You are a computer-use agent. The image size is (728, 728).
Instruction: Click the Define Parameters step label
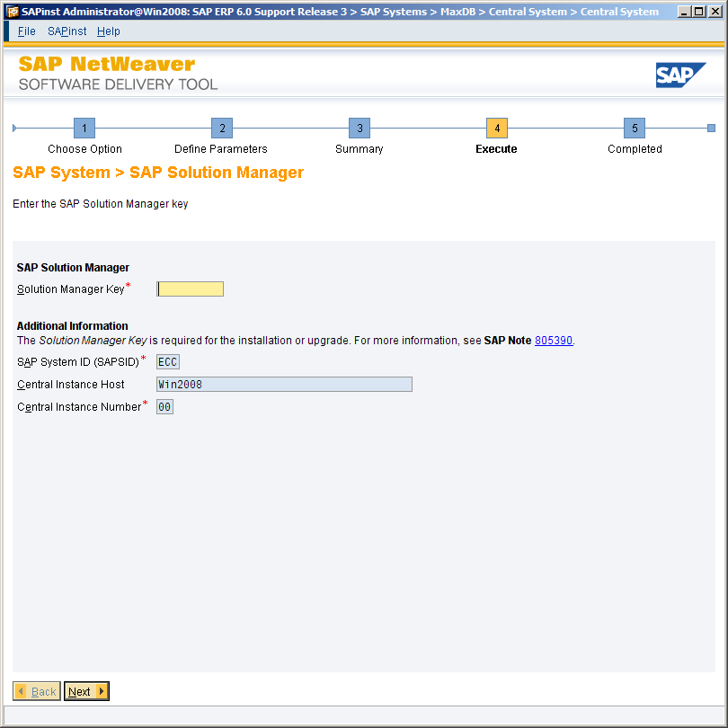pos(221,149)
